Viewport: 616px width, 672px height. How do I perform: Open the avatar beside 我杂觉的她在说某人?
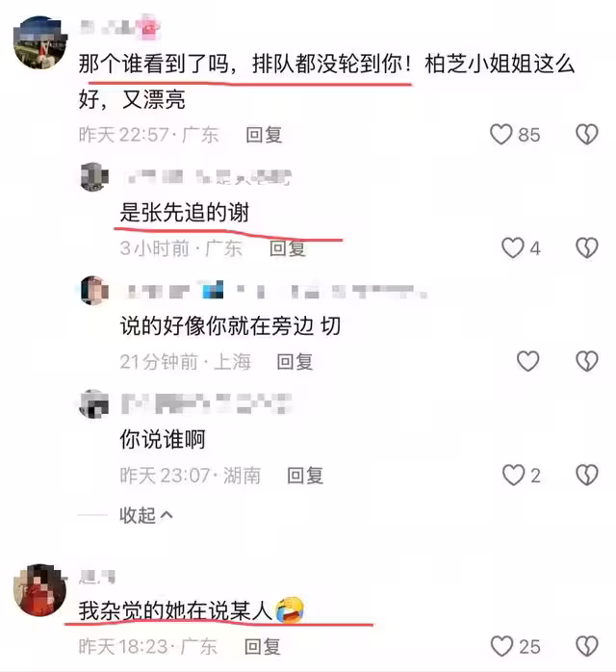click(40, 590)
